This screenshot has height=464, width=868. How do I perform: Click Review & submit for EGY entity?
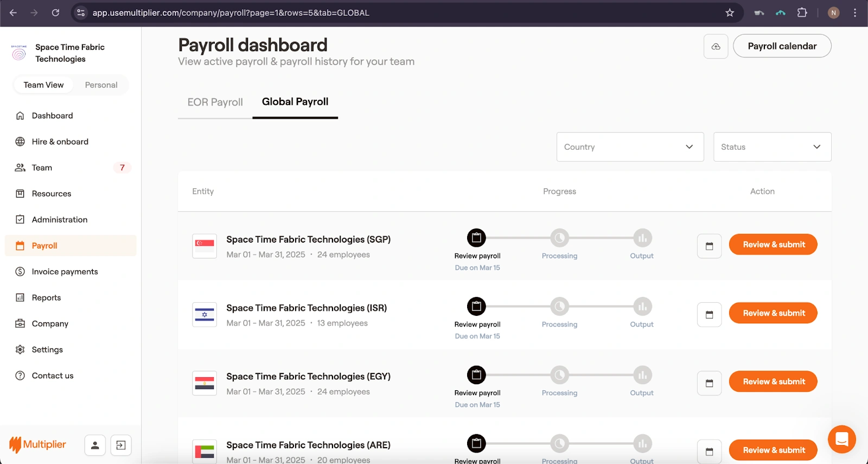[x=773, y=382]
